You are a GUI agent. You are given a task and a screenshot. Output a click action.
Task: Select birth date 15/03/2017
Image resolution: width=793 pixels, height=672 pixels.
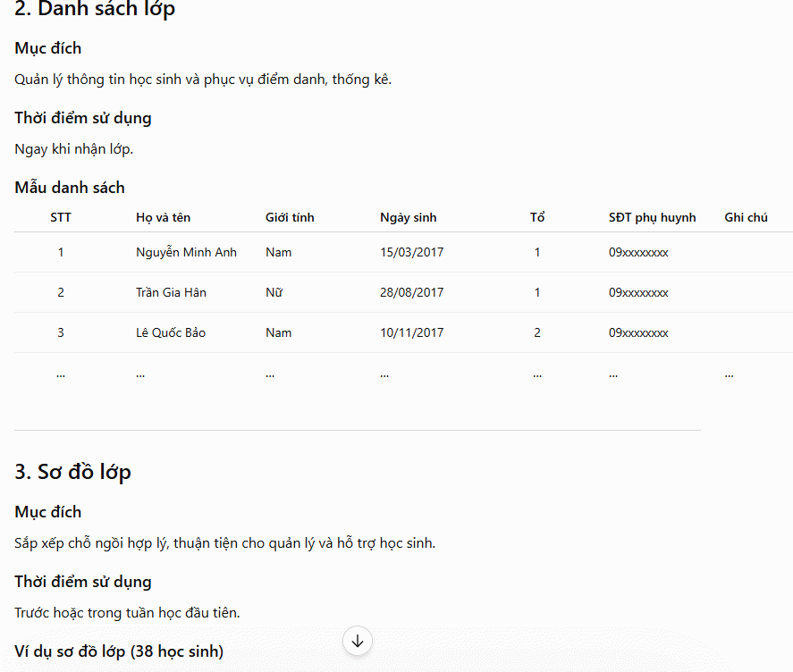click(x=411, y=252)
